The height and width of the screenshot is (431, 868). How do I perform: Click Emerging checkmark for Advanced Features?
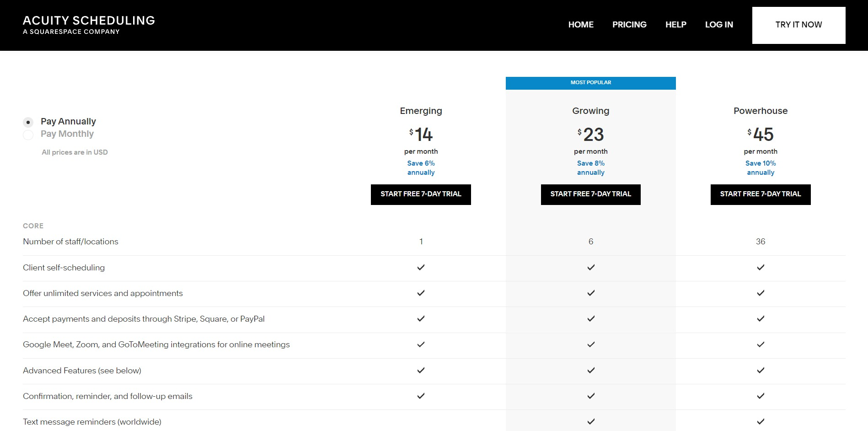[x=421, y=370]
